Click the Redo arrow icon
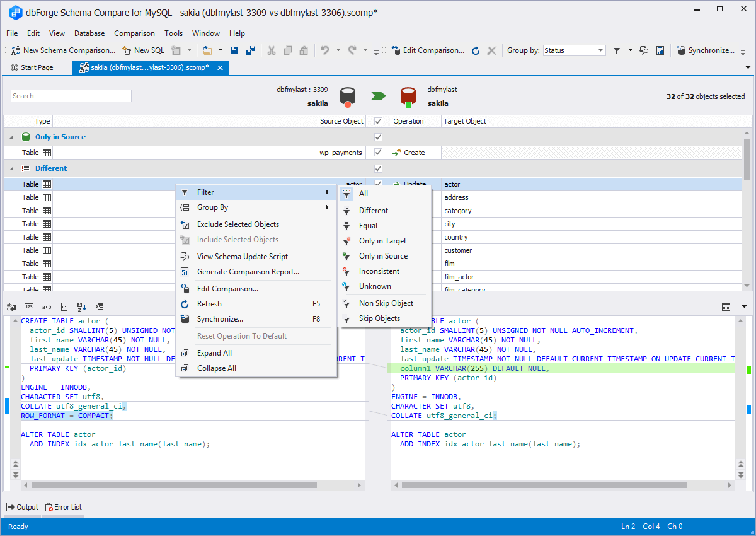Screen dimensions: 756x536 click(353, 50)
